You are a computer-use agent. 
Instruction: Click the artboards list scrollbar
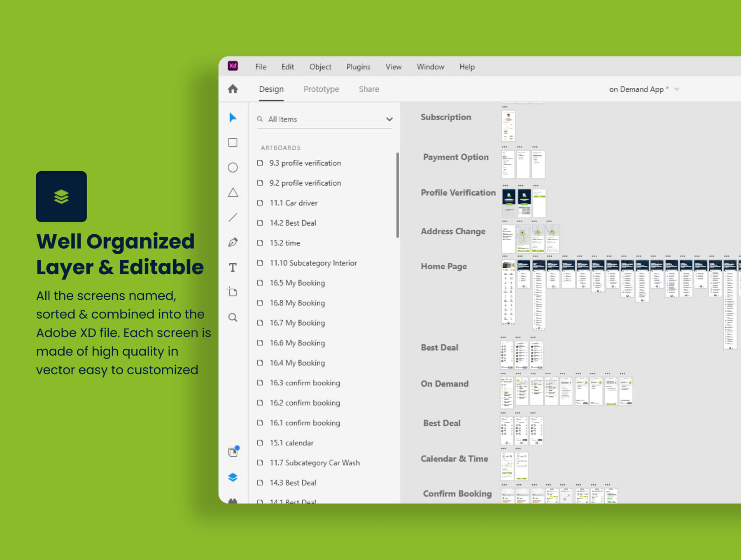pyautogui.click(x=397, y=195)
